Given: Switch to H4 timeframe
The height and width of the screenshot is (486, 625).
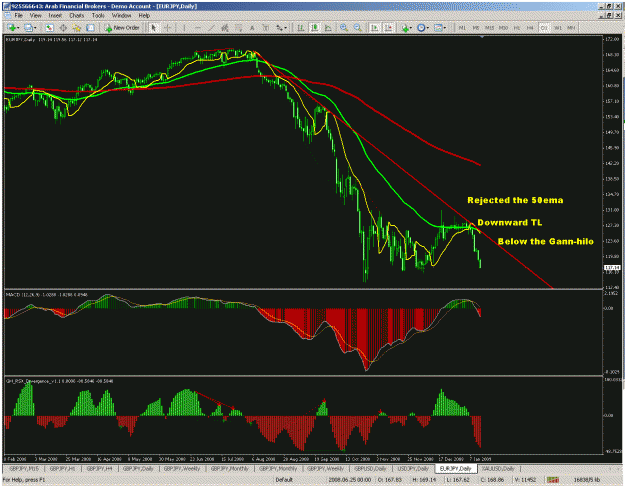Looking at the screenshot, I should 530,28.
